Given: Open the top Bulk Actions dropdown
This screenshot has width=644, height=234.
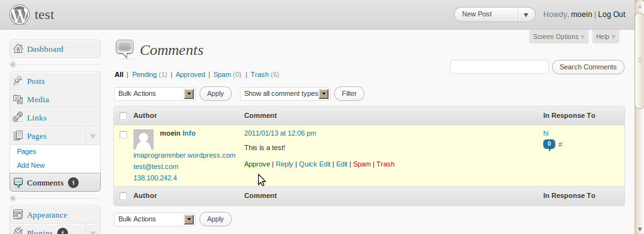Looking at the screenshot, I should [155, 94].
